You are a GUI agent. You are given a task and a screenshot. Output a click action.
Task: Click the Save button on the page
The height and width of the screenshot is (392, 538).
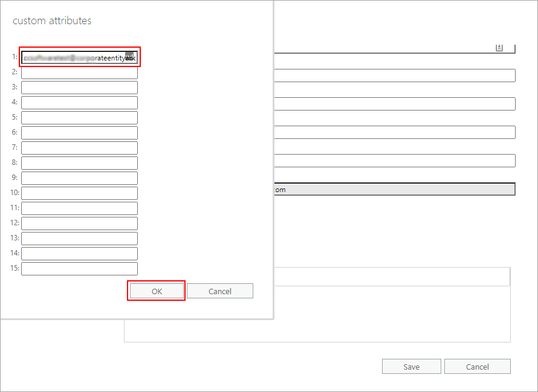coord(411,367)
